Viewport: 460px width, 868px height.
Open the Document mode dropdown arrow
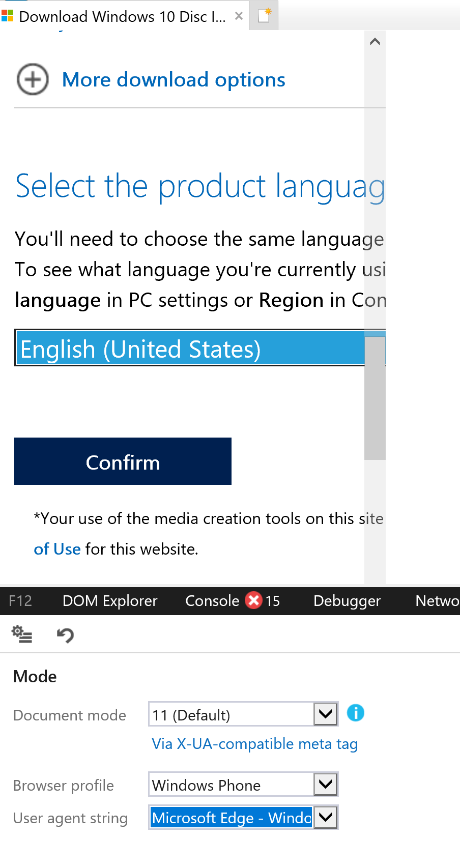point(326,714)
